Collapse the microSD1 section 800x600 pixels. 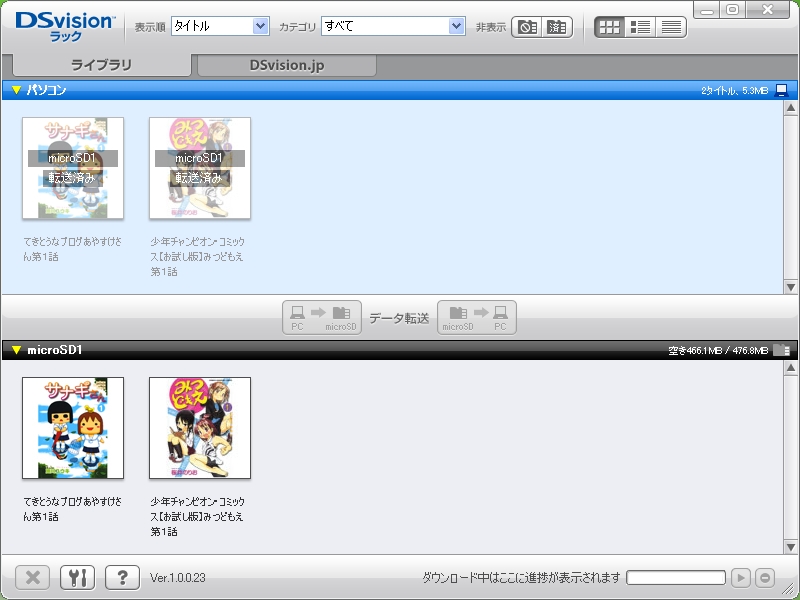16,350
